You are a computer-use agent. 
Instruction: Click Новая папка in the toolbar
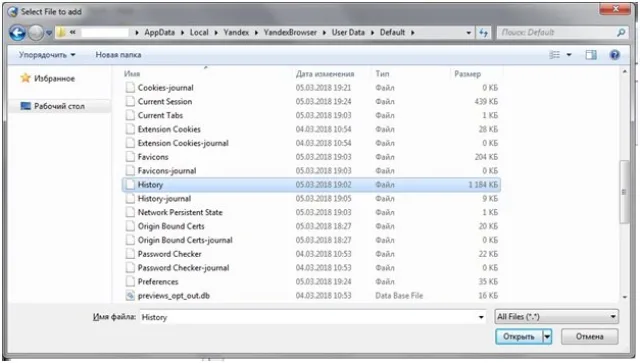click(x=118, y=55)
